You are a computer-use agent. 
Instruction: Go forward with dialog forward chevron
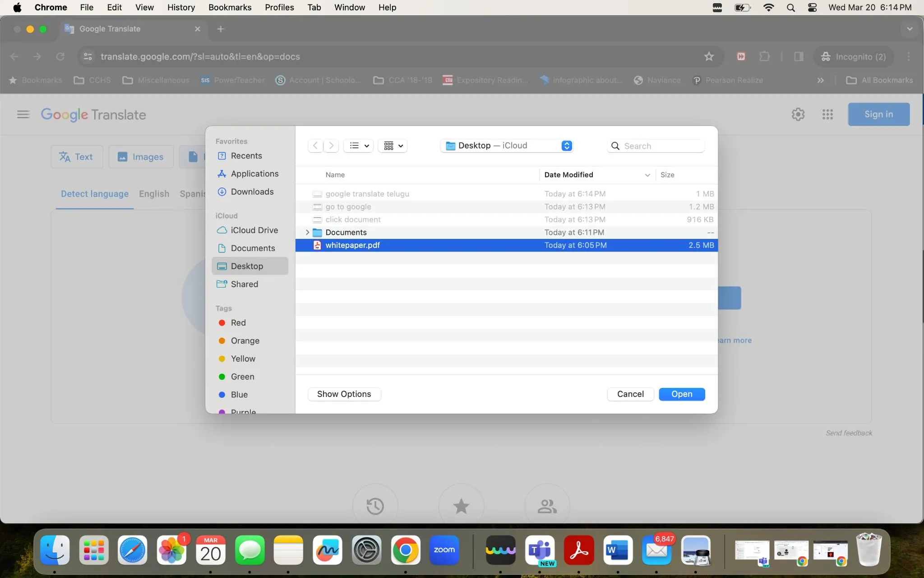pos(331,145)
